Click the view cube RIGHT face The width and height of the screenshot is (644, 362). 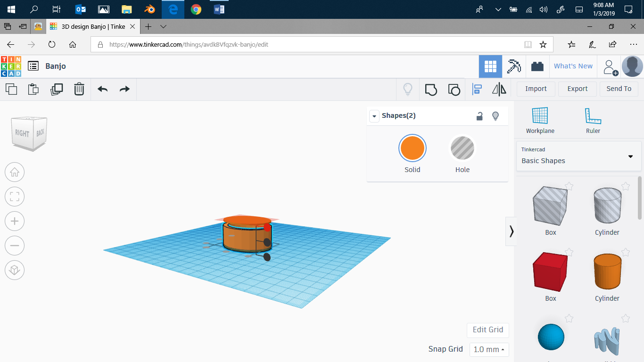22,133
